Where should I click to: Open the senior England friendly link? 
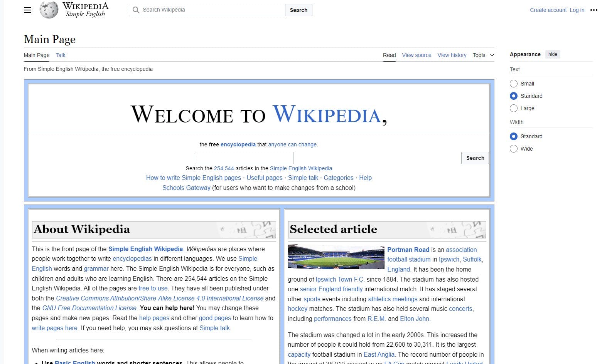(331, 289)
